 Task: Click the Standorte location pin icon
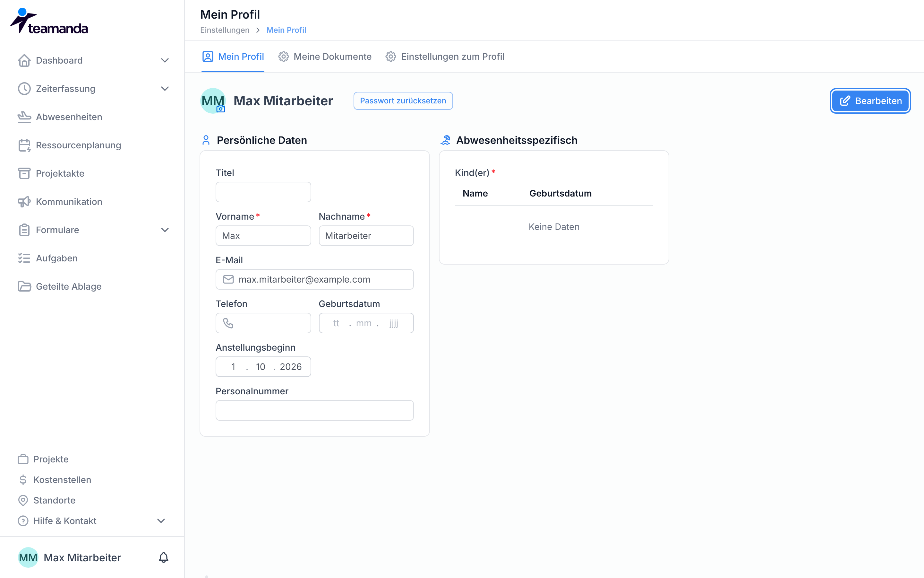coord(23,500)
